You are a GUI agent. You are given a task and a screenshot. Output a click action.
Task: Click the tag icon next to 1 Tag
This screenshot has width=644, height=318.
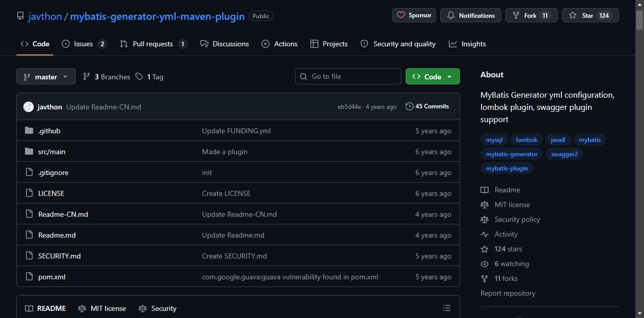(x=139, y=77)
